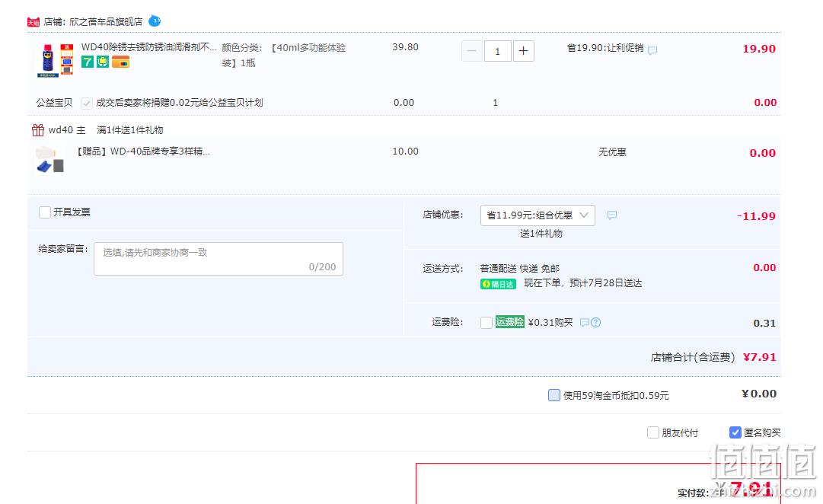Open the WD40 product thumbnail image
Screen dimensions: 823x504
(55, 60)
